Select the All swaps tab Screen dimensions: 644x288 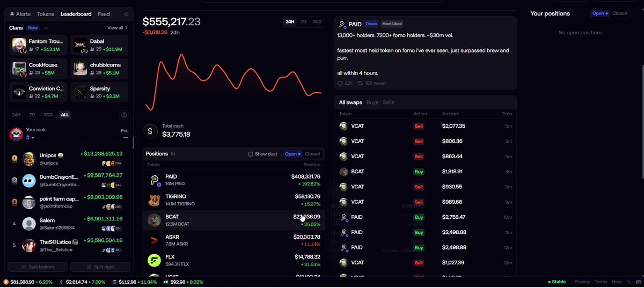350,102
